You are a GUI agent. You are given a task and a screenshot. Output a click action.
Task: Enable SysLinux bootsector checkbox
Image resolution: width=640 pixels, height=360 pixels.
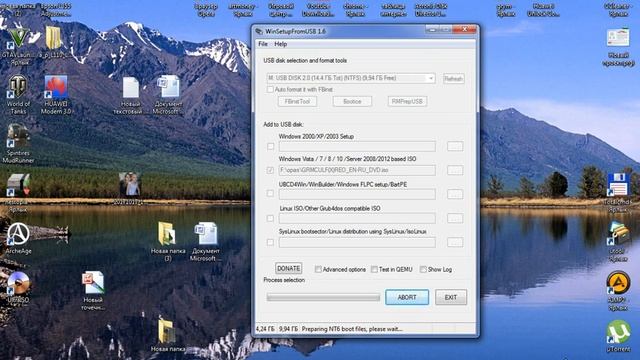click(x=270, y=242)
